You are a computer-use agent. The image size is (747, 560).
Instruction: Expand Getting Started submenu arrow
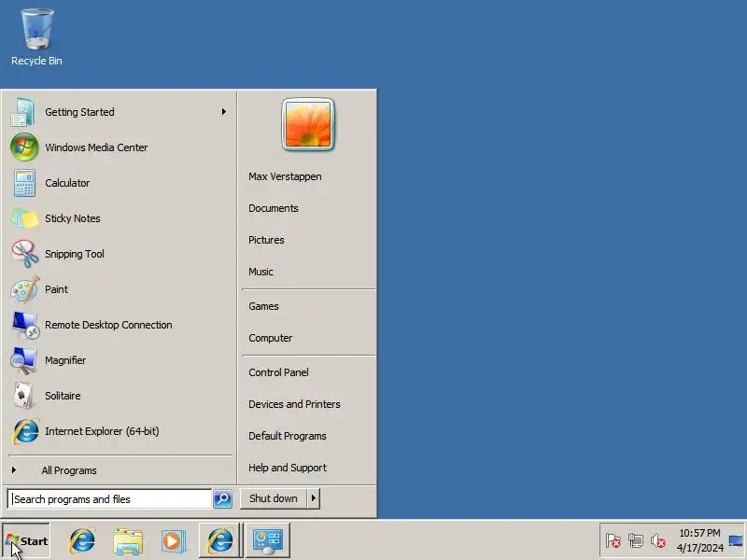223,112
